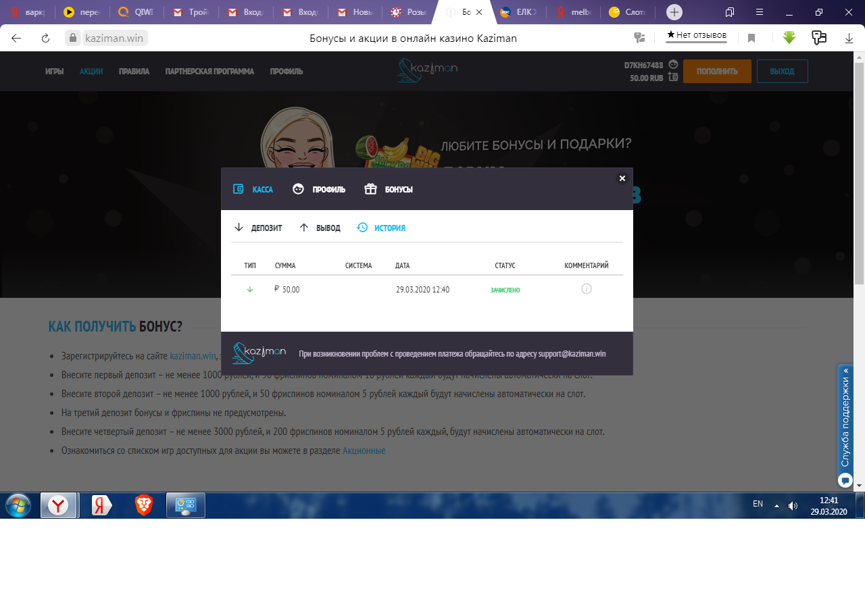Open the Касса tab in the popup

pos(253,189)
